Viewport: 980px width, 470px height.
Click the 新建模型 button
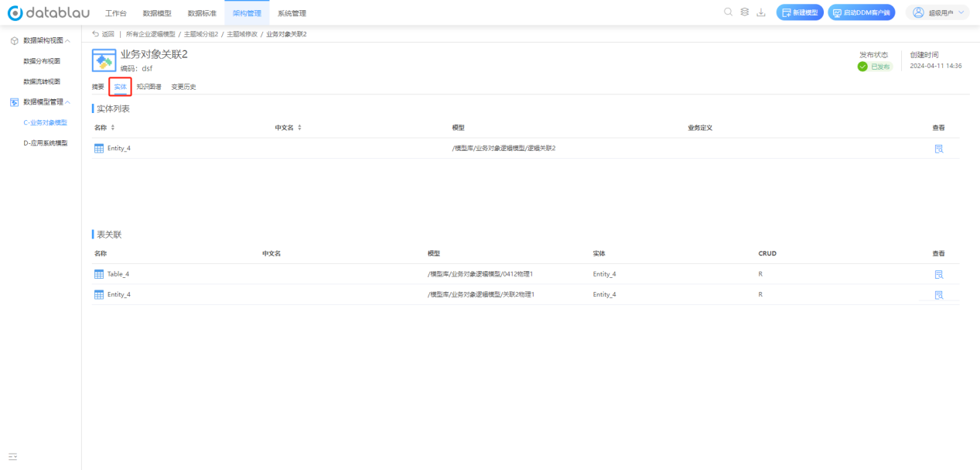pyautogui.click(x=800, y=12)
